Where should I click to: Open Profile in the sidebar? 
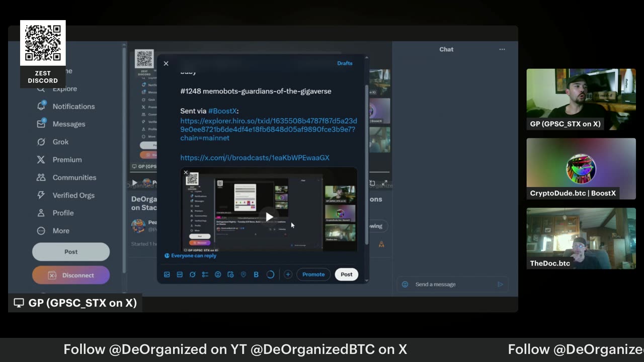55,213
